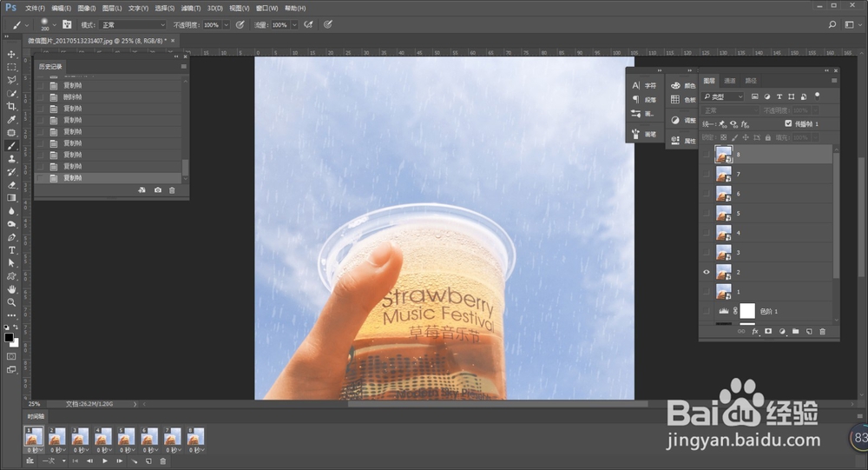Screen dimensions: 868x470
Task: Select the Rectangular Marquee tool
Action: pyautogui.click(x=11, y=67)
